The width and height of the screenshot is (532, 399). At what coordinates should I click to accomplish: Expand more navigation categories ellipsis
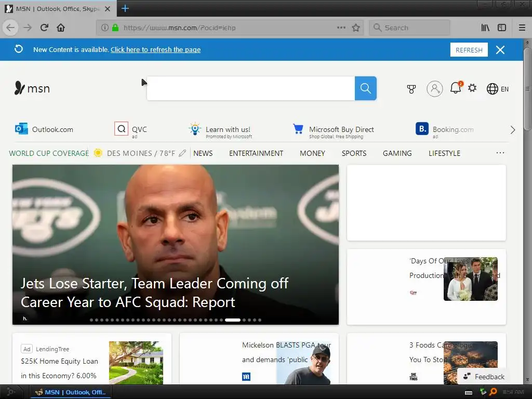click(500, 153)
